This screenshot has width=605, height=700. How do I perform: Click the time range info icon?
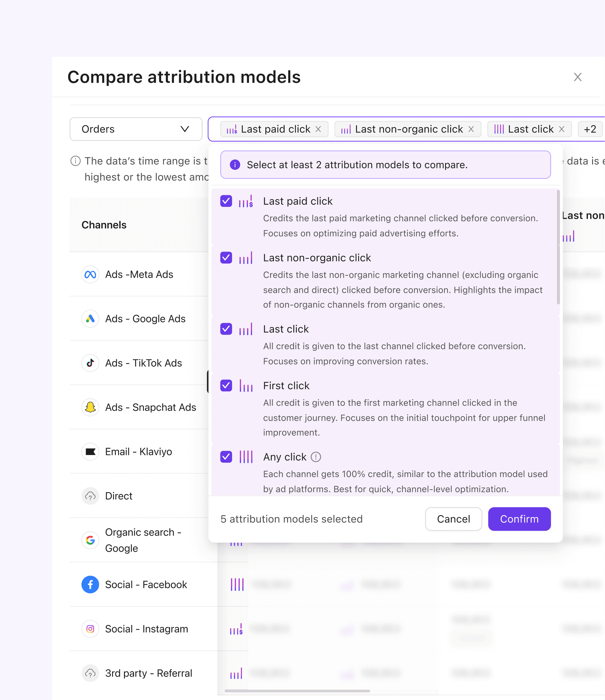coord(75,161)
